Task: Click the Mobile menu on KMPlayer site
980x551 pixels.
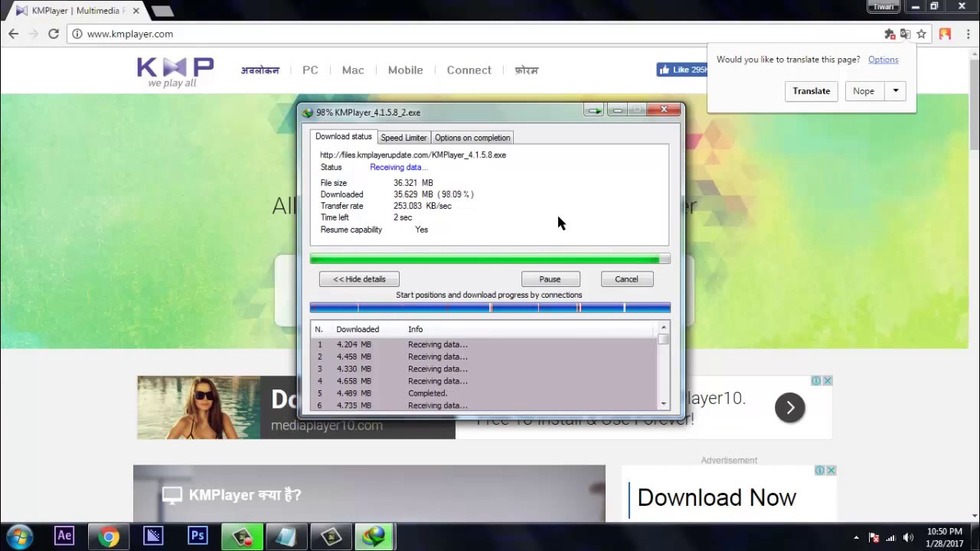Action: tap(405, 70)
